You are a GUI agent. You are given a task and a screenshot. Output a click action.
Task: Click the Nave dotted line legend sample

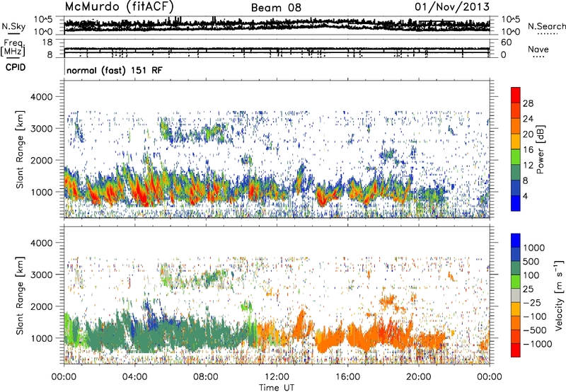pos(538,57)
